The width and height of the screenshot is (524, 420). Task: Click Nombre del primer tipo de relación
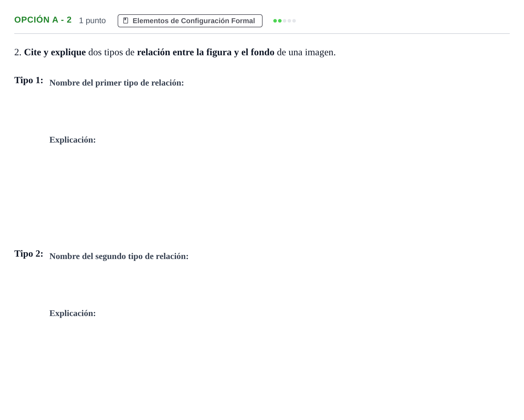point(117,83)
